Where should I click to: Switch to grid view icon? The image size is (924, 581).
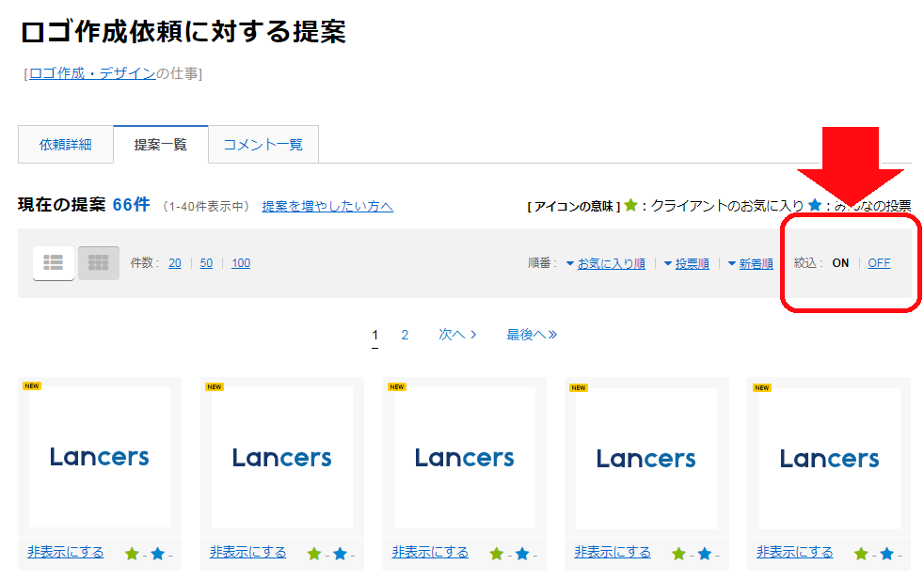[x=99, y=262]
